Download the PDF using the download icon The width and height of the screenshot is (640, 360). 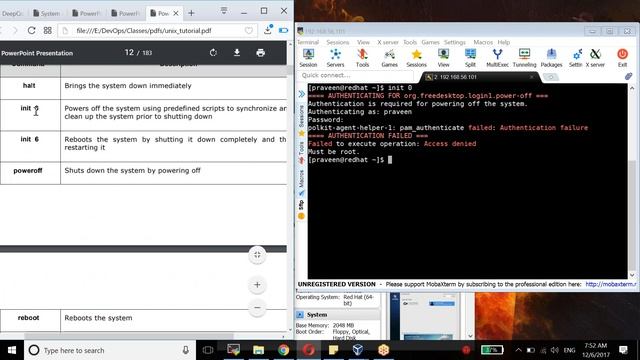coord(237,53)
